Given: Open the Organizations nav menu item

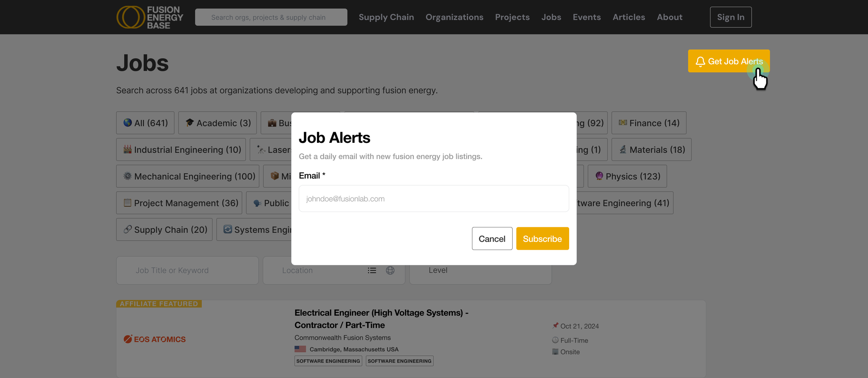Looking at the screenshot, I should [454, 17].
